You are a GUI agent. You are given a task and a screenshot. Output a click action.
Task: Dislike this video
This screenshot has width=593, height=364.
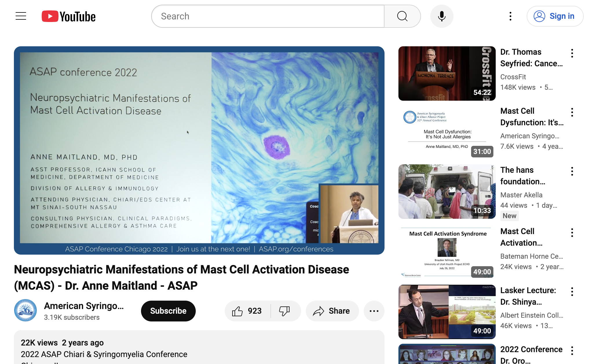285,311
